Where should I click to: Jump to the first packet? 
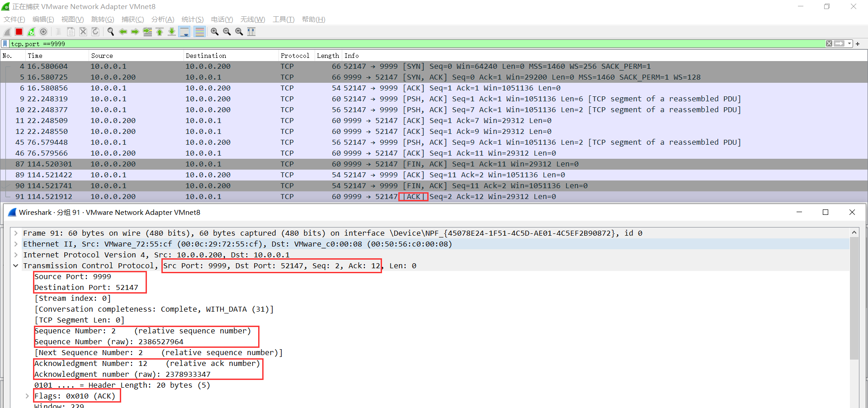click(160, 32)
